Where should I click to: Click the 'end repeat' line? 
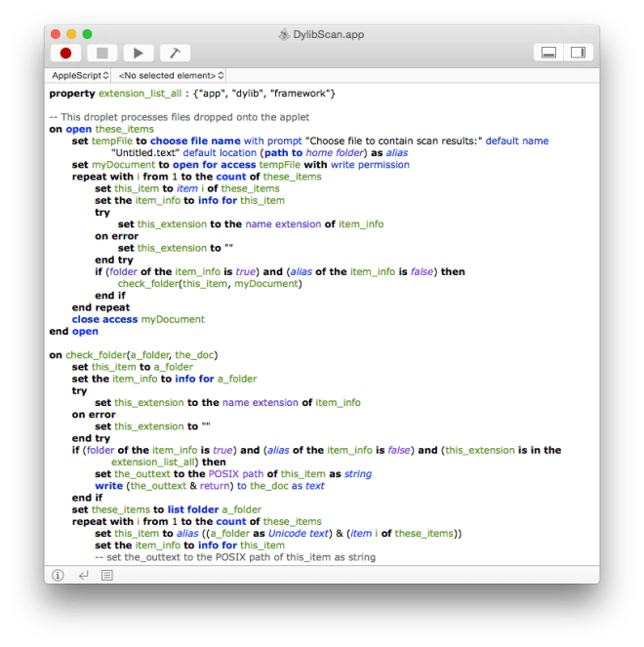[x=101, y=307]
